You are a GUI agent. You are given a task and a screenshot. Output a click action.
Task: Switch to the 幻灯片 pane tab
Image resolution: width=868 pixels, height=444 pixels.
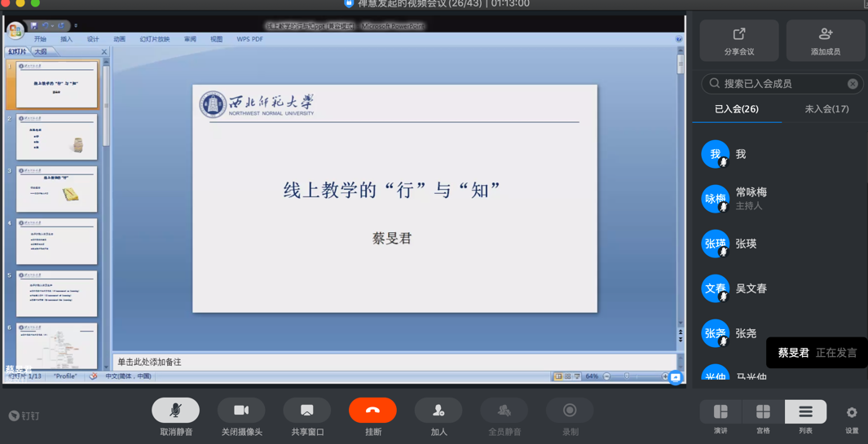click(x=16, y=51)
